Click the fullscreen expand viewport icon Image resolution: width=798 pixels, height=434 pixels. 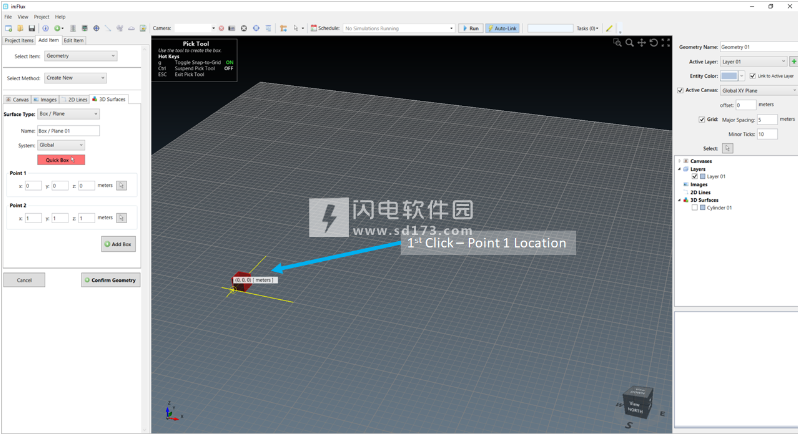[x=666, y=43]
